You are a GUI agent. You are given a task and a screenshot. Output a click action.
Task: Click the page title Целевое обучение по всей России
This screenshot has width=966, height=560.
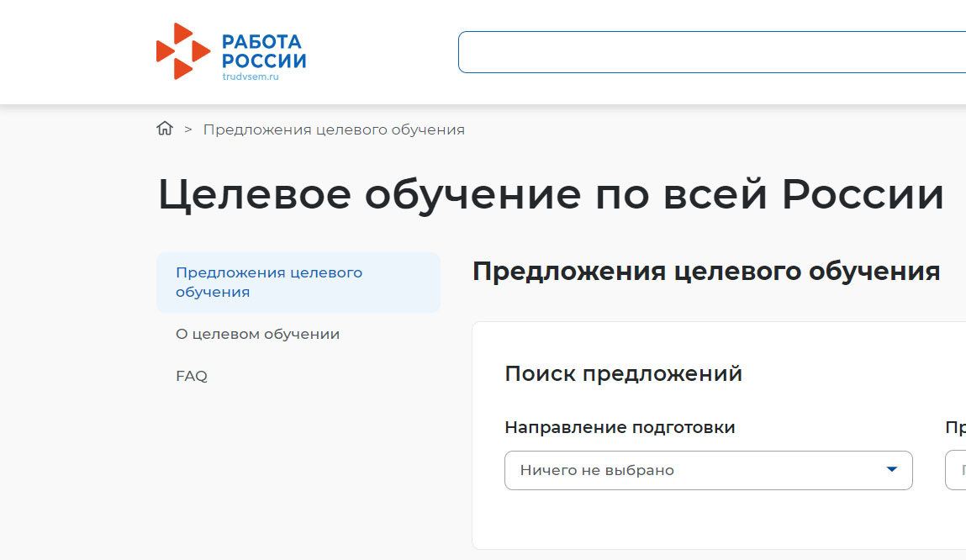click(x=551, y=194)
